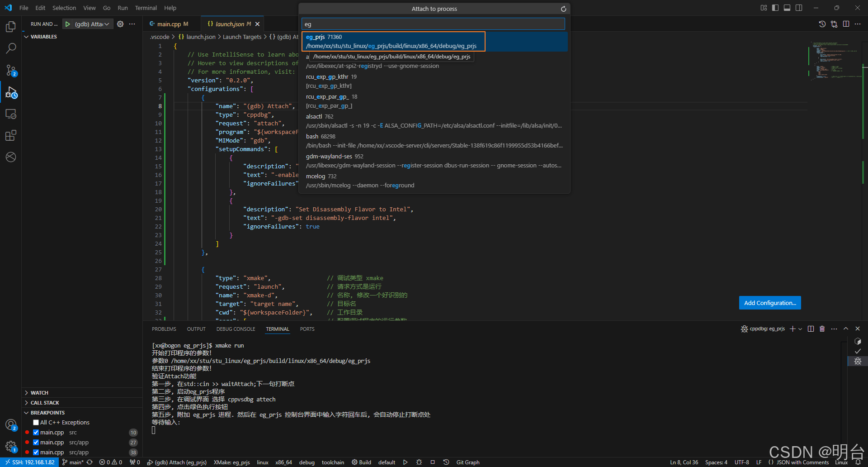Open the Help menu
Image resolution: width=868 pixels, height=467 pixels.
pos(170,8)
